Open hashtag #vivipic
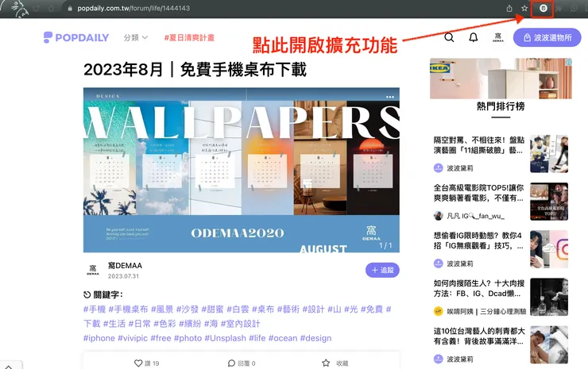The image size is (588, 369). pos(133,338)
